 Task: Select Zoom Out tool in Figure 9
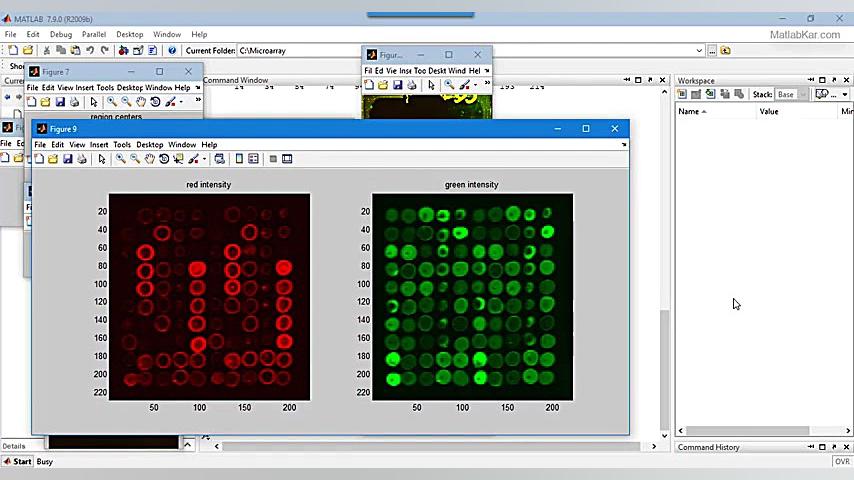pos(135,159)
